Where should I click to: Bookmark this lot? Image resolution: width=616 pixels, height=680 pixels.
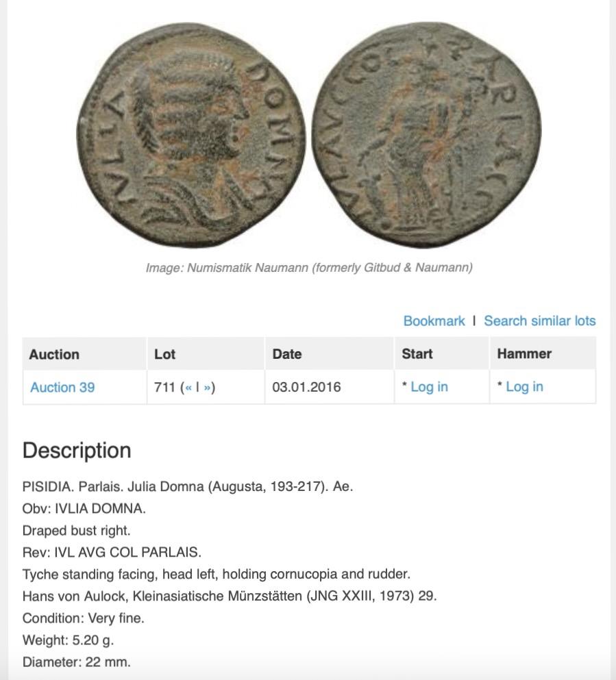pyautogui.click(x=434, y=321)
